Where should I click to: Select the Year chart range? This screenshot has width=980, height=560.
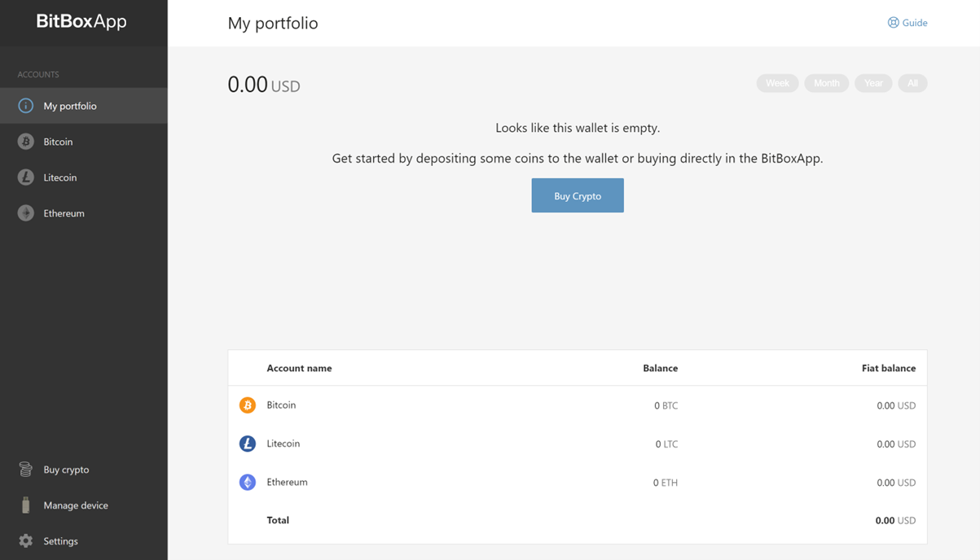pos(873,83)
